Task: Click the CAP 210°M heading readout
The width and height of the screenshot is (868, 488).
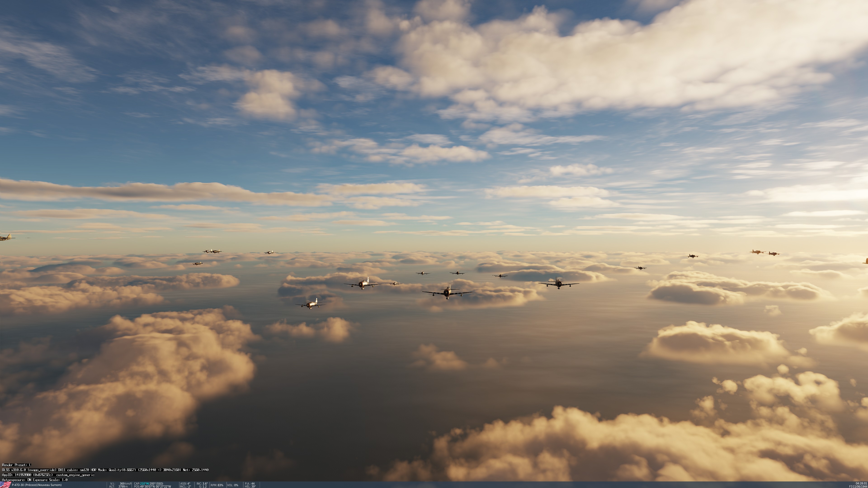Action: click(x=148, y=484)
